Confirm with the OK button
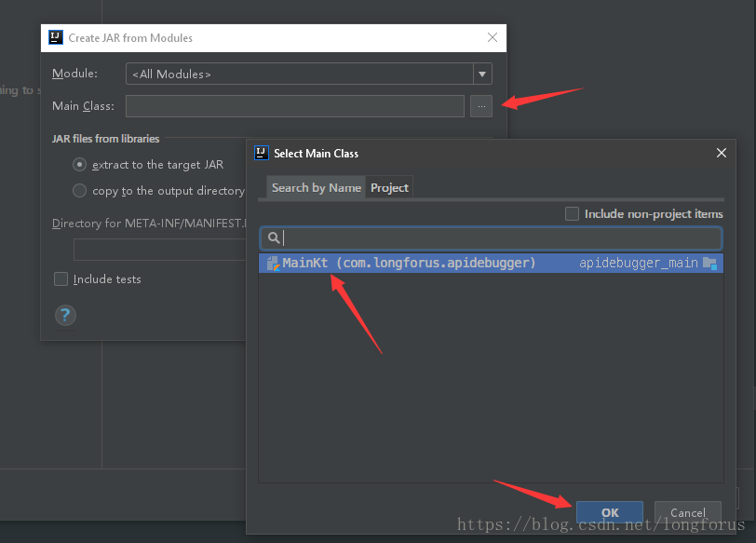Screen dimensions: 756x543 [610, 512]
